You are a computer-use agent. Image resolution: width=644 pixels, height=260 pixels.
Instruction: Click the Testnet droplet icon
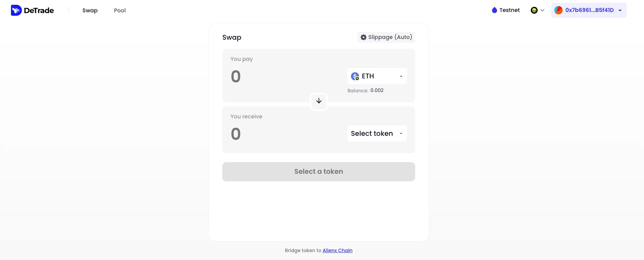click(494, 10)
